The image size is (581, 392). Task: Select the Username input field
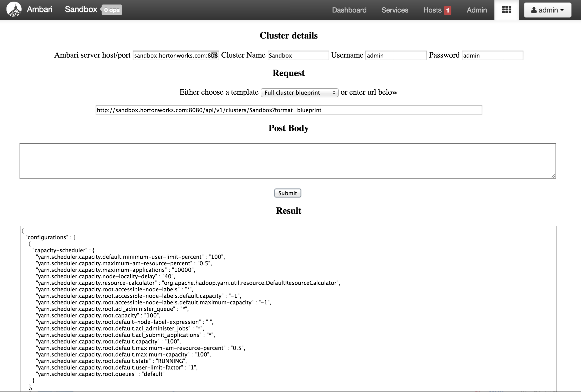pyautogui.click(x=396, y=55)
